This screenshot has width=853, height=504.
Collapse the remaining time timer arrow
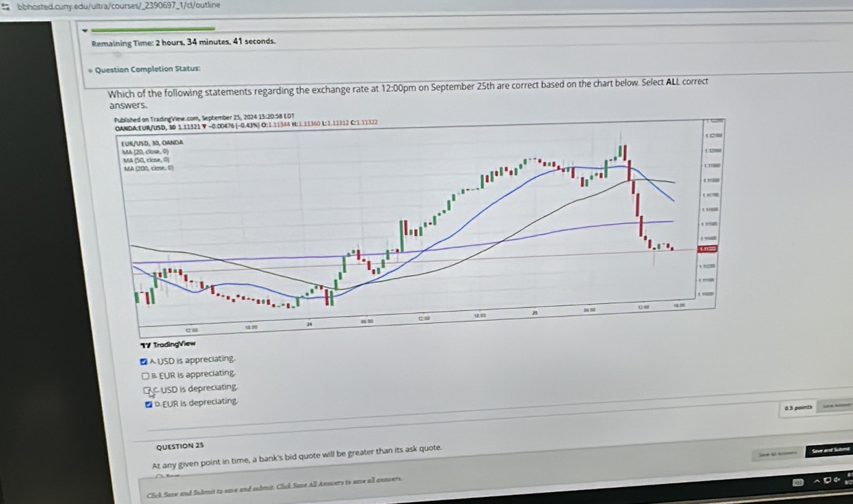[x=86, y=29]
